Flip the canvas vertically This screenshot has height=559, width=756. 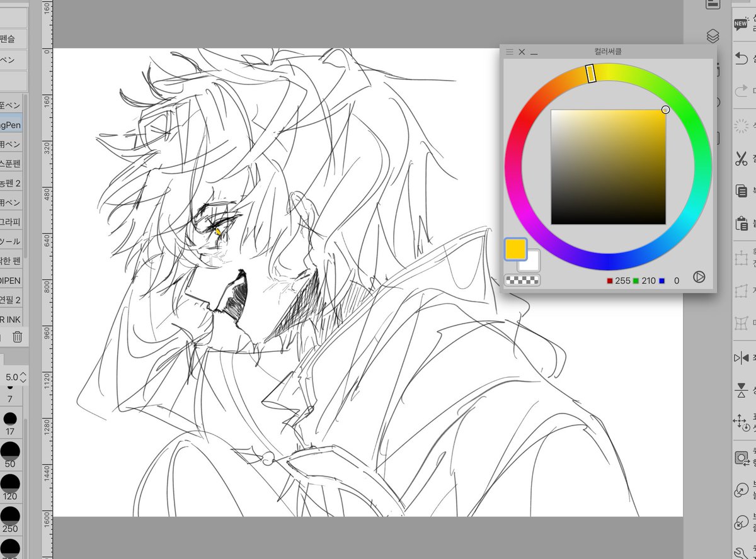(x=742, y=391)
